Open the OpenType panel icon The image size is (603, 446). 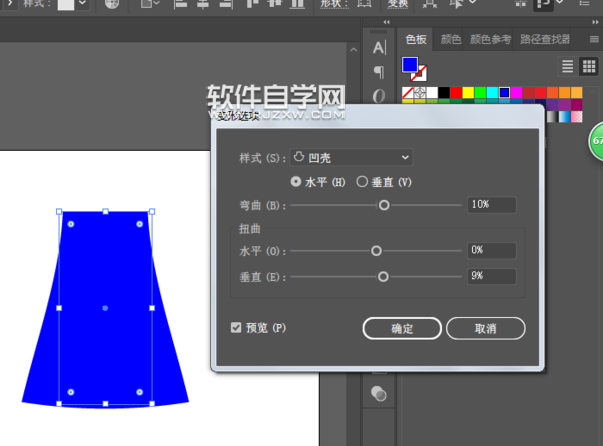pyautogui.click(x=379, y=96)
